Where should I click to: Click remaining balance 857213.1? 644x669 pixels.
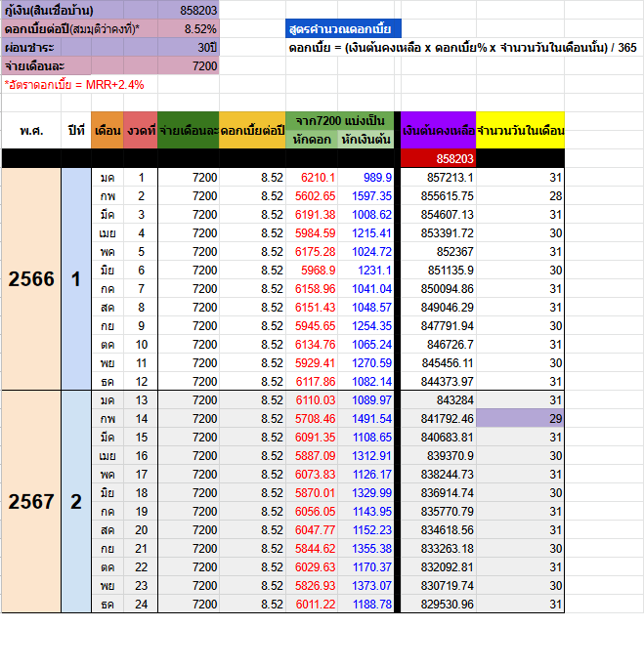coord(438,177)
